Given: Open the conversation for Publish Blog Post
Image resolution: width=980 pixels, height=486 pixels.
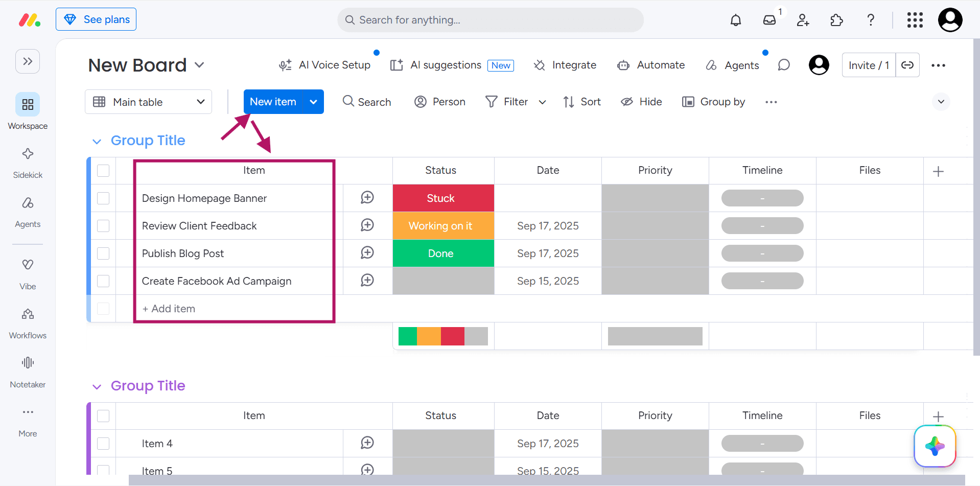Looking at the screenshot, I should point(367,253).
